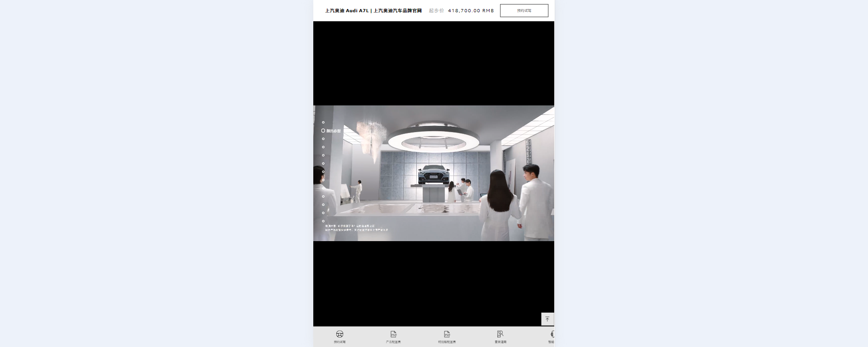Click the 特别版配置表 text label
This screenshot has width=868, height=347.
click(447, 342)
